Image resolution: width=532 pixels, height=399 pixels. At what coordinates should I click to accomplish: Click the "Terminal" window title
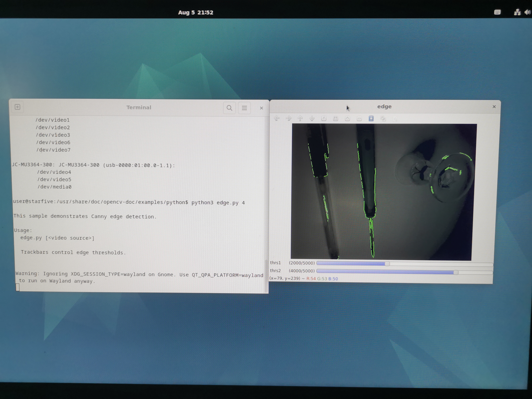tap(139, 107)
